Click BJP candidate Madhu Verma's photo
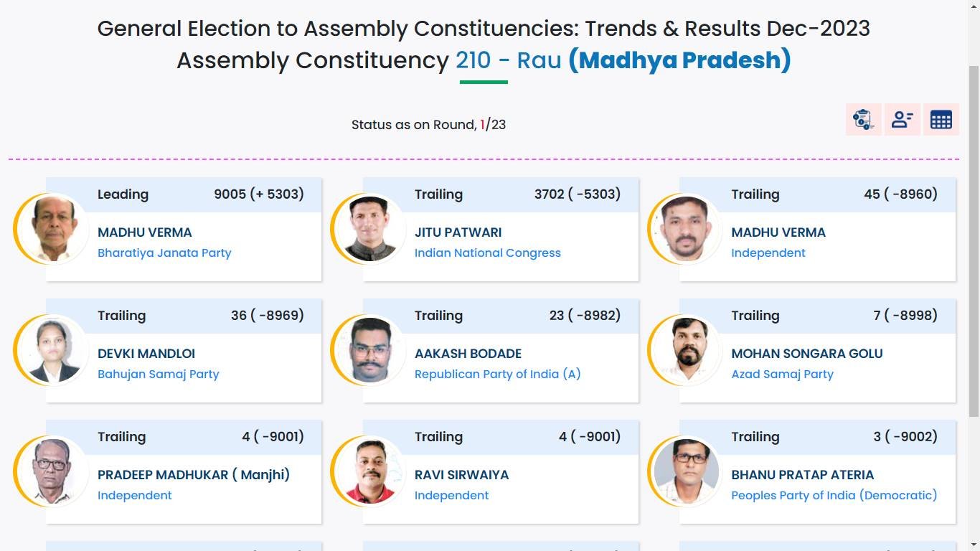The image size is (980, 551). [x=55, y=228]
